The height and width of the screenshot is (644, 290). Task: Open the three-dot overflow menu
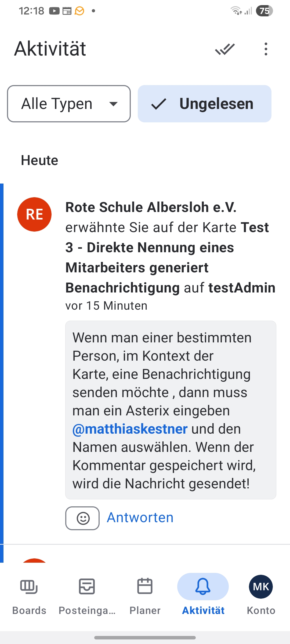click(x=266, y=49)
